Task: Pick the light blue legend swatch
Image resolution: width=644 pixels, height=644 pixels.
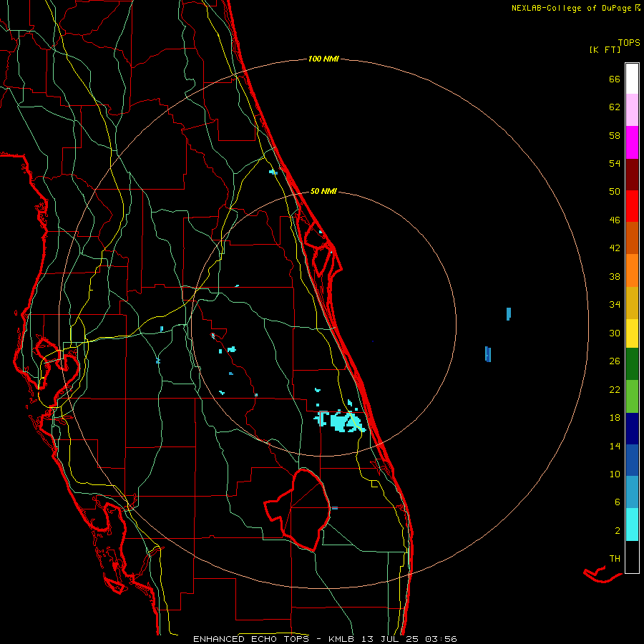Action: [x=632, y=492]
